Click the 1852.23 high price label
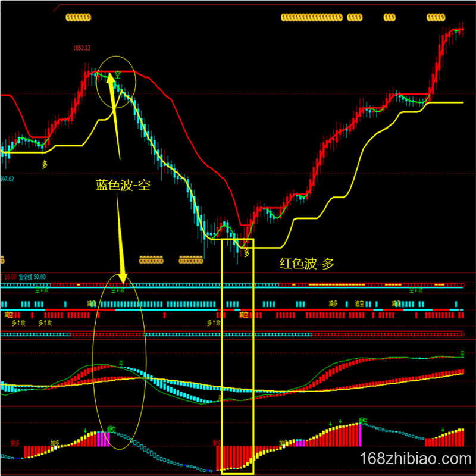Viewport: 476px width, 476px height. tap(82, 48)
